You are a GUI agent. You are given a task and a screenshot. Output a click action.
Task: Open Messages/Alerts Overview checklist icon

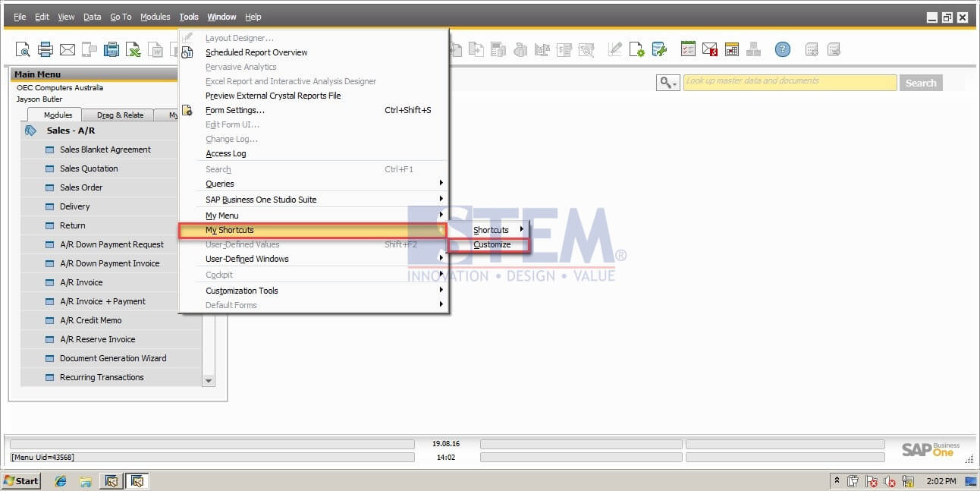[x=688, y=49]
